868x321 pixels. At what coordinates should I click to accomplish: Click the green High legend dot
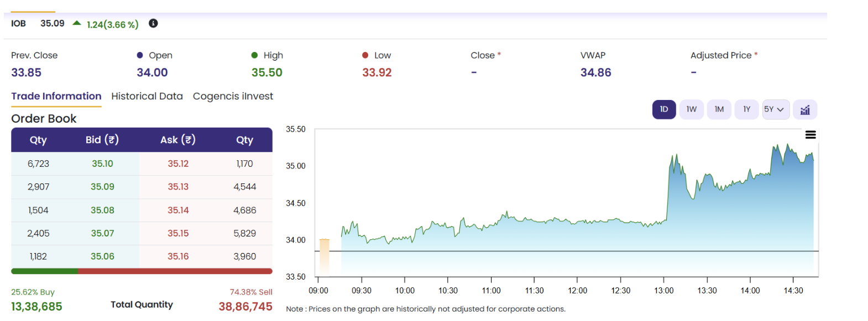(254, 55)
